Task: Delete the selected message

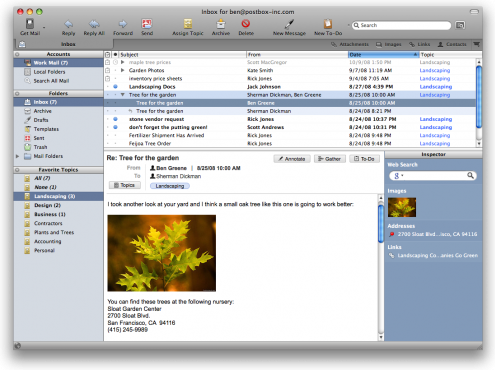Action: [x=246, y=24]
